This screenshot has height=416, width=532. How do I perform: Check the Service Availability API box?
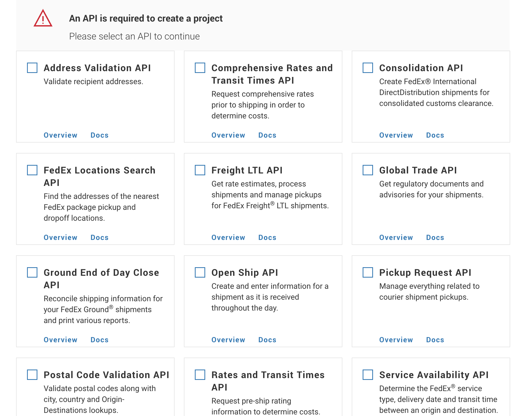click(x=368, y=375)
